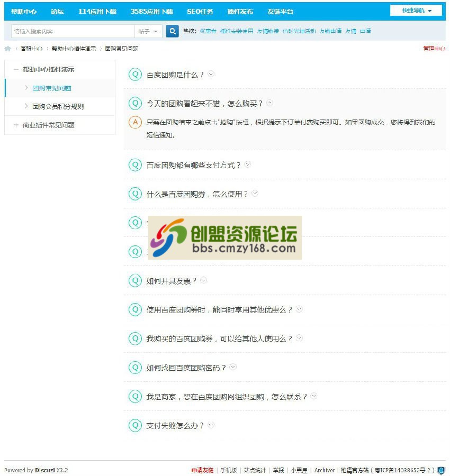Image resolution: width=450 pixels, height=476 pixels.
Task: Click the Discuz! link in the footer
Action: (45, 470)
